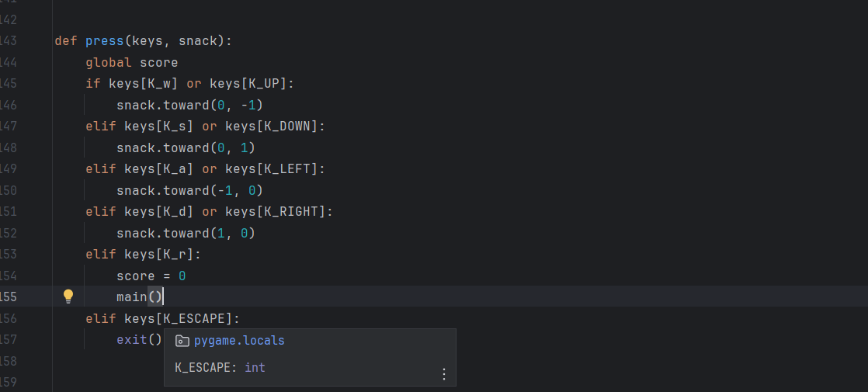This screenshot has height=392, width=868.
Task: Click the K_r constant
Action: (179, 253)
